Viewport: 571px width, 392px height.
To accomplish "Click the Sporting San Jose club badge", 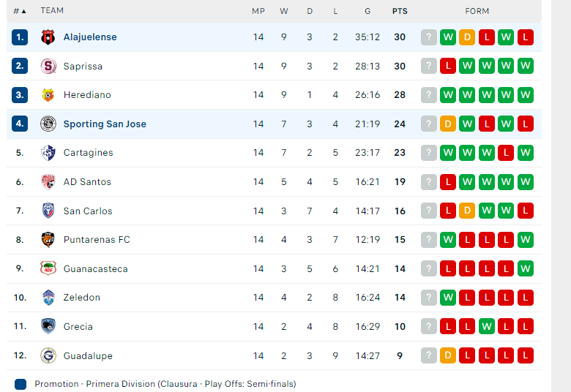I will (48, 124).
